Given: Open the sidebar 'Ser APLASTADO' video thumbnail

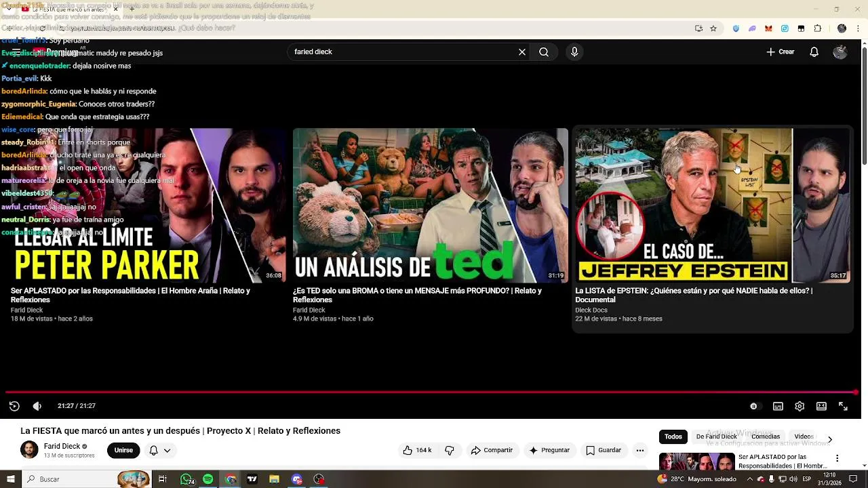Looking at the screenshot, I should point(696,461).
